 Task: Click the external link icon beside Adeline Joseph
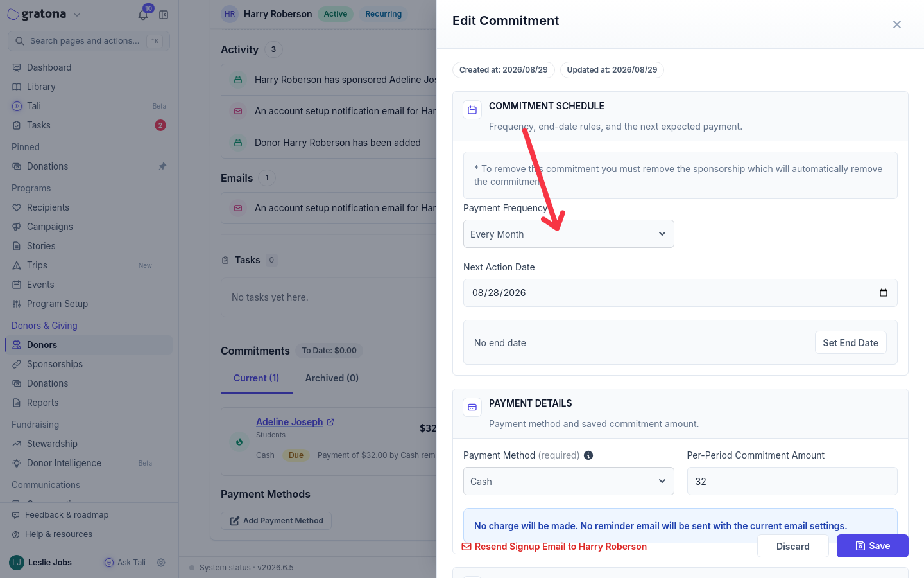pyautogui.click(x=330, y=422)
